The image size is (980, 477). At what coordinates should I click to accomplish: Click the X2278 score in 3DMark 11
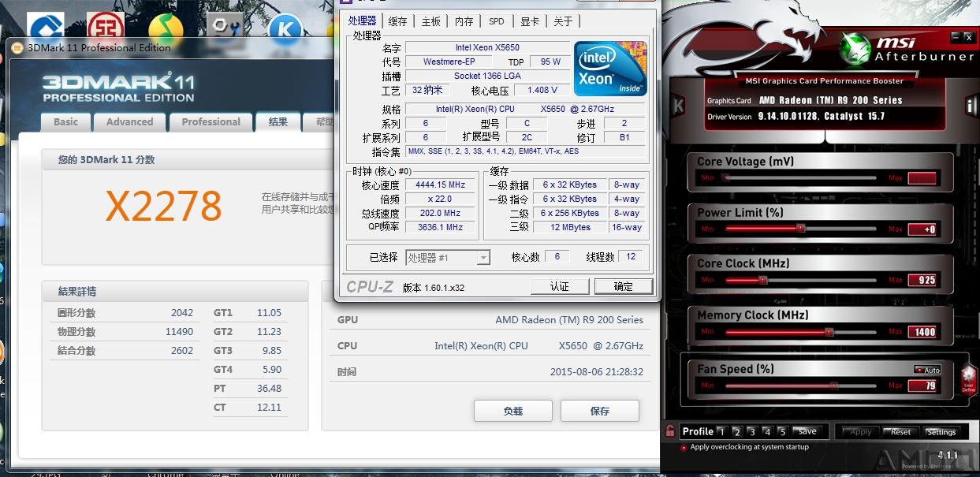pyautogui.click(x=164, y=207)
